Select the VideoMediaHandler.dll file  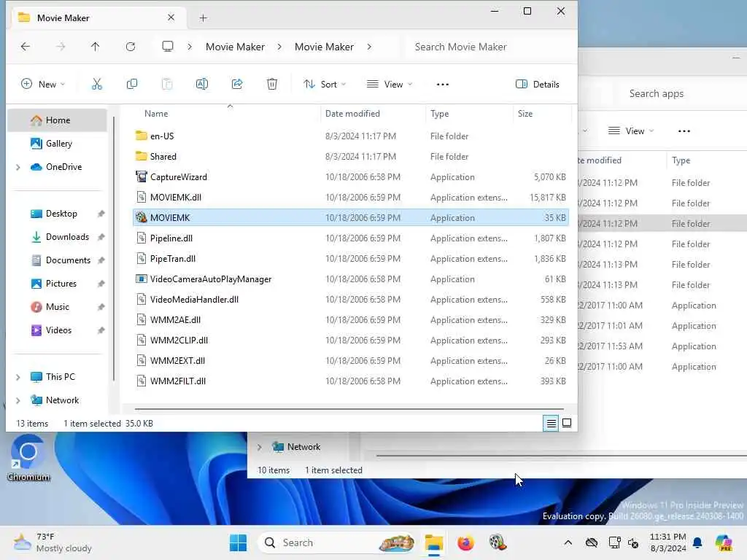click(351, 300)
